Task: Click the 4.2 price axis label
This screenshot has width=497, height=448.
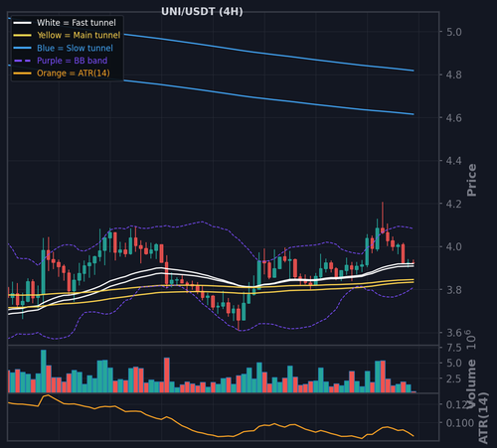Action: point(453,204)
